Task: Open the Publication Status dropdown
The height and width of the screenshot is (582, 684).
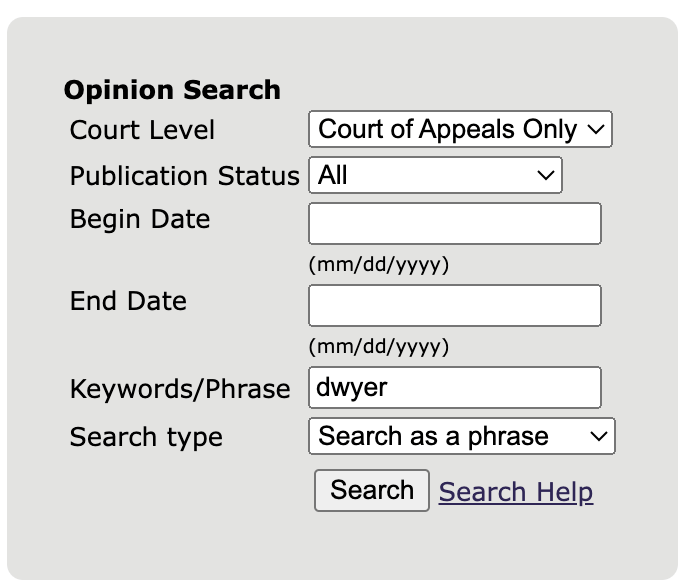Action: (x=435, y=176)
